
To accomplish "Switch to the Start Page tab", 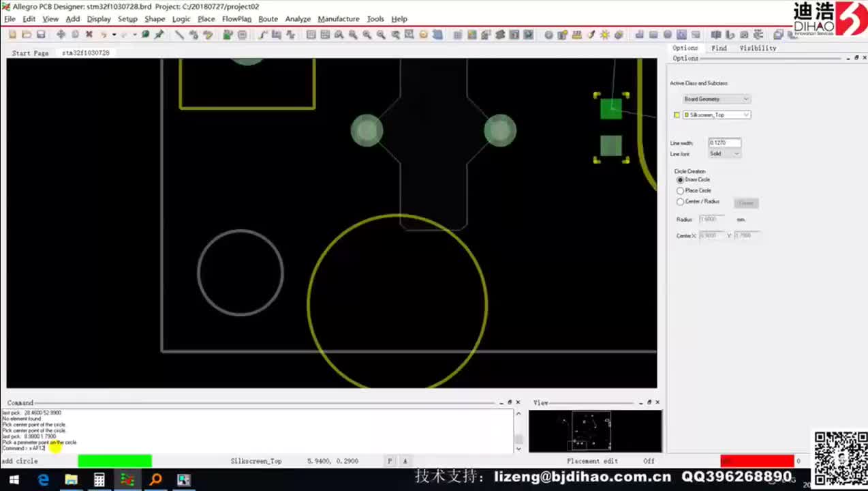I will tap(30, 53).
